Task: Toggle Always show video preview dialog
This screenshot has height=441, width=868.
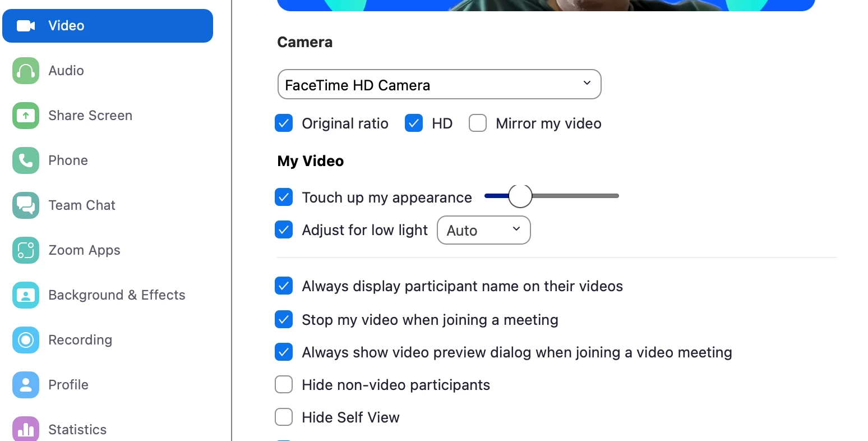Action: click(x=284, y=352)
